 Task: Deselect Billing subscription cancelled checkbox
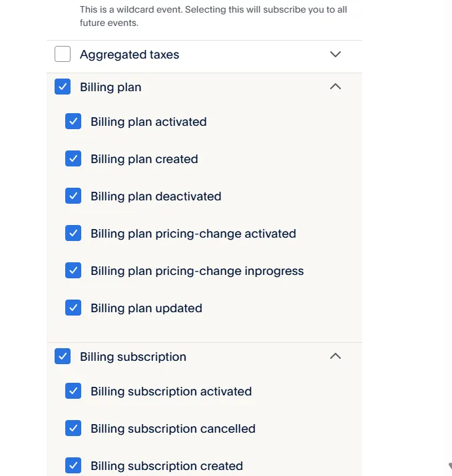pyautogui.click(x=73, y=429)
